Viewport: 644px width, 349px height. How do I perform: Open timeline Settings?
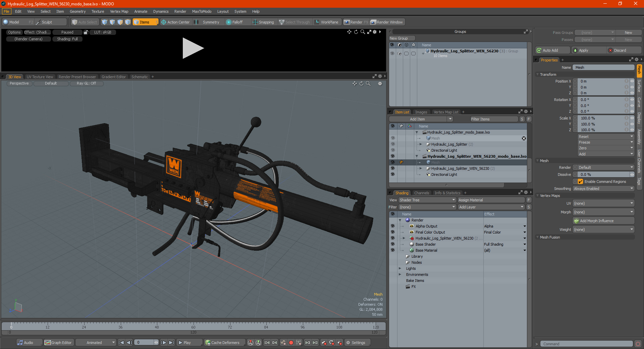tap(358, 343)
